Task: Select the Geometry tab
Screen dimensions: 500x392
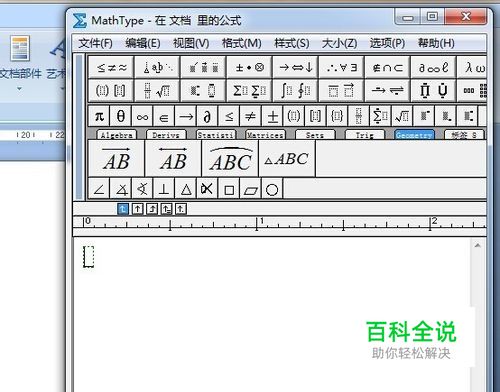Action: [414, 135]
